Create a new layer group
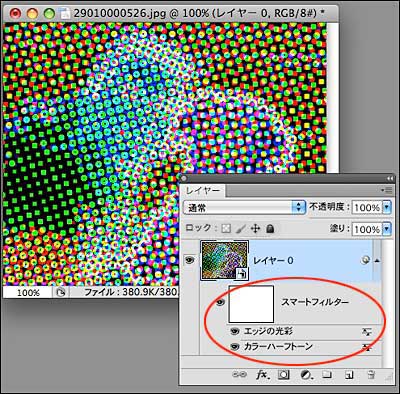This screenshot has height=394, width=400. pyautogui.click(x=327, y=375)
